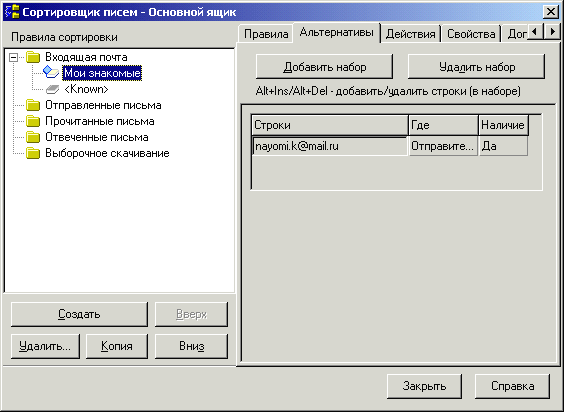Click the Закрыть button
The image size is (564, 412).
424,386
